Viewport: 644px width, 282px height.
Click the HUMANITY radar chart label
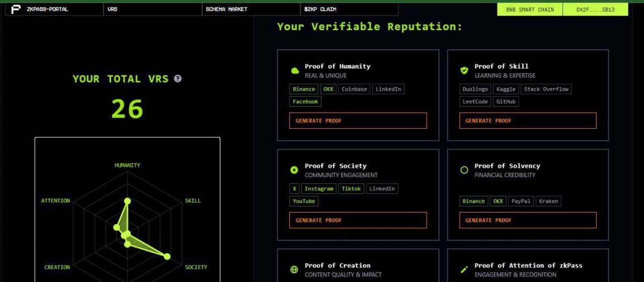[x=127, y=165]
